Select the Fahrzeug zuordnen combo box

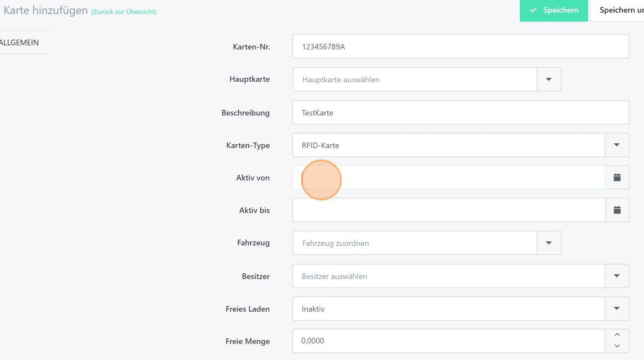pyautogui.click(x=415, y=243)
